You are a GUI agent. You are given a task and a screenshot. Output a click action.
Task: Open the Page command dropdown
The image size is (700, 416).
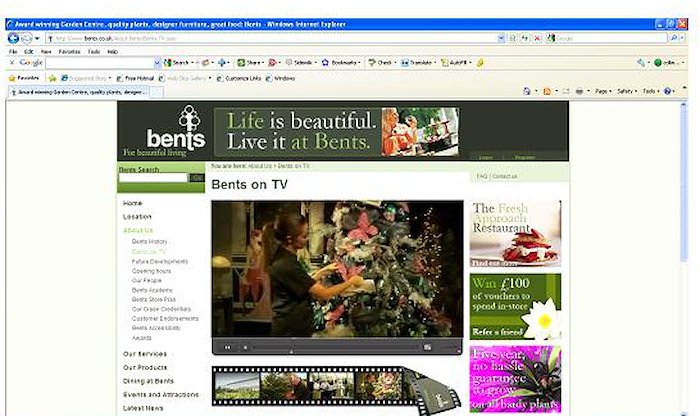coord(603,92)
